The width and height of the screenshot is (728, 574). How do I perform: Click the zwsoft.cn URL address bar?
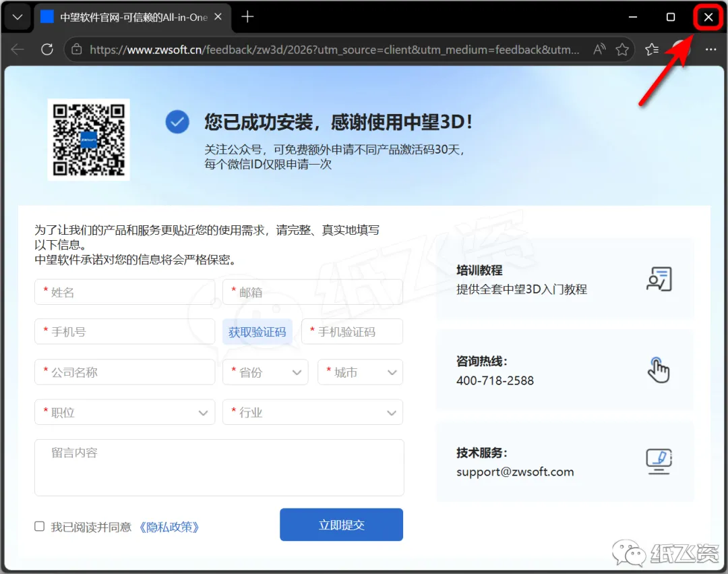[x=334, y=49]
